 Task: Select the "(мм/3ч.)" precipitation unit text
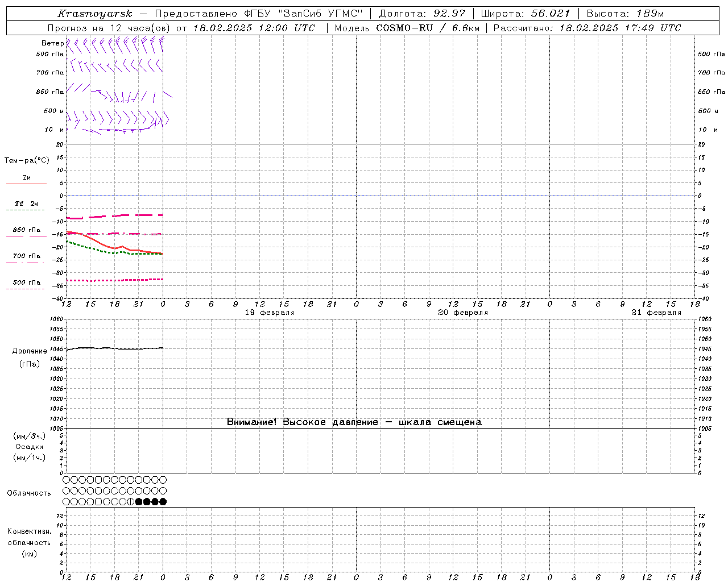30,436
